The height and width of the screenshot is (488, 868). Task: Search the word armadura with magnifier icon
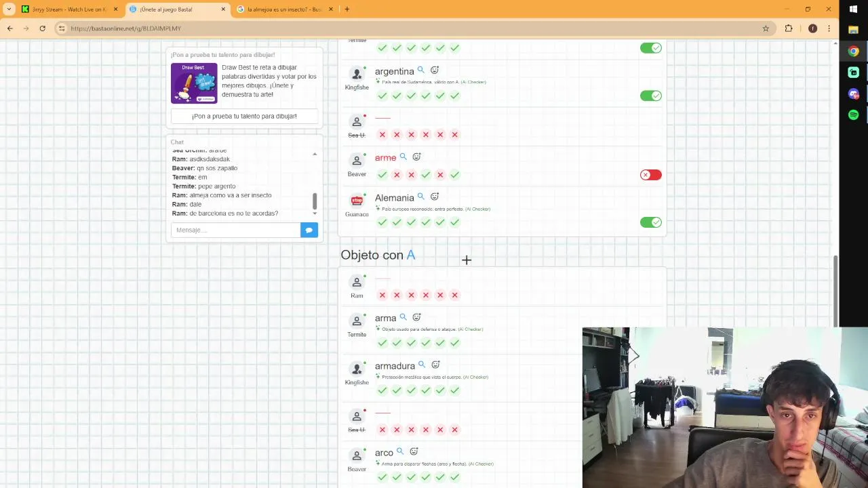pyautogui.click(x=421, y=365)
